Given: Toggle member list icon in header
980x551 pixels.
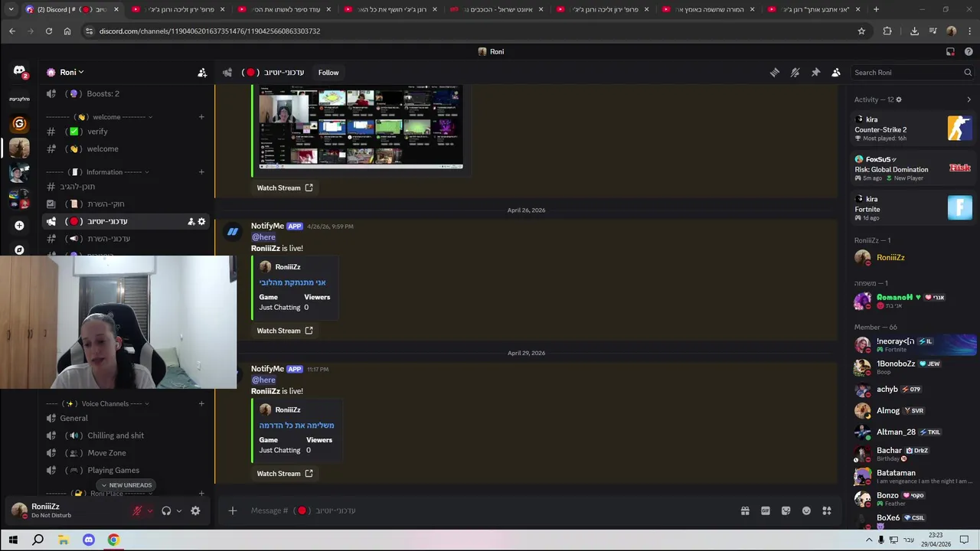Looking at the screenshot, I should [836, 73].
